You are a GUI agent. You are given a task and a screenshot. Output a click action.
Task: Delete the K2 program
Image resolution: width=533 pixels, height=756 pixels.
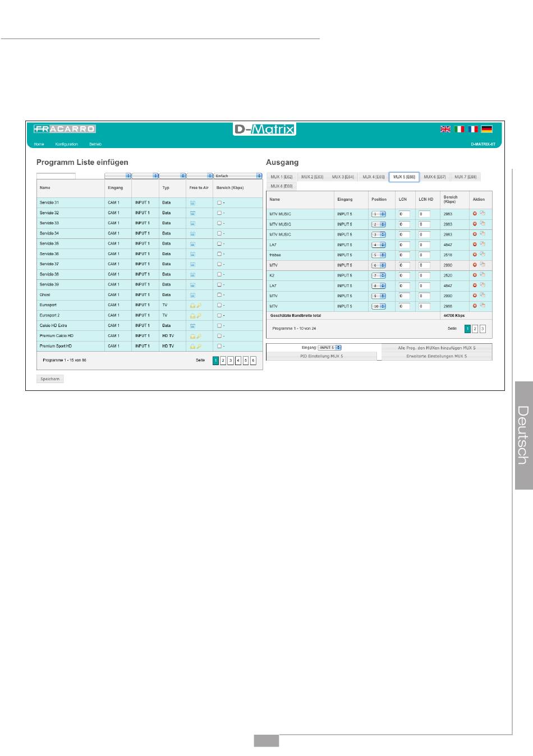click(x=475, y=275)
